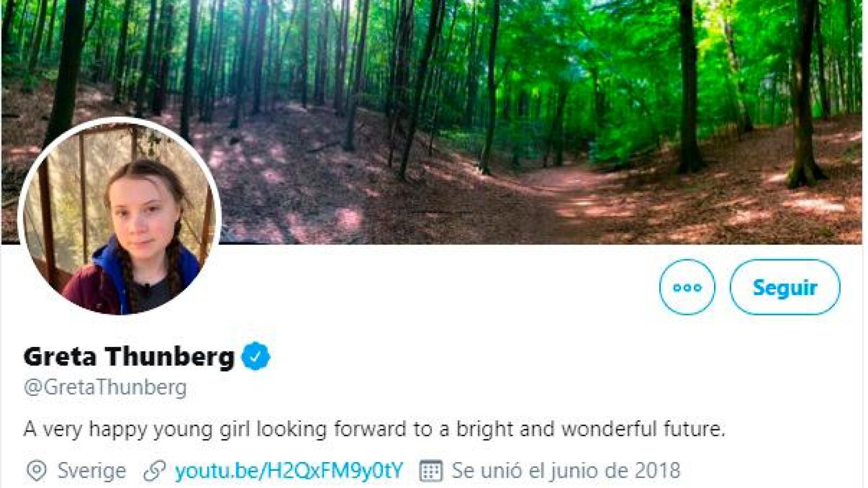Open the youtu.be/H2QxFM9y0tY link
This screenshot has width=868, height=488.
pos(289,471)
